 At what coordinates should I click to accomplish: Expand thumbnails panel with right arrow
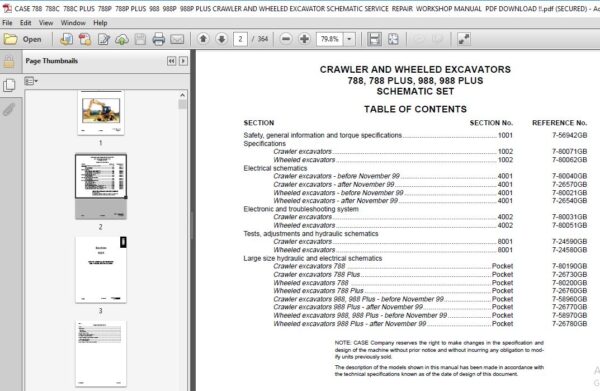coord(183,61)
